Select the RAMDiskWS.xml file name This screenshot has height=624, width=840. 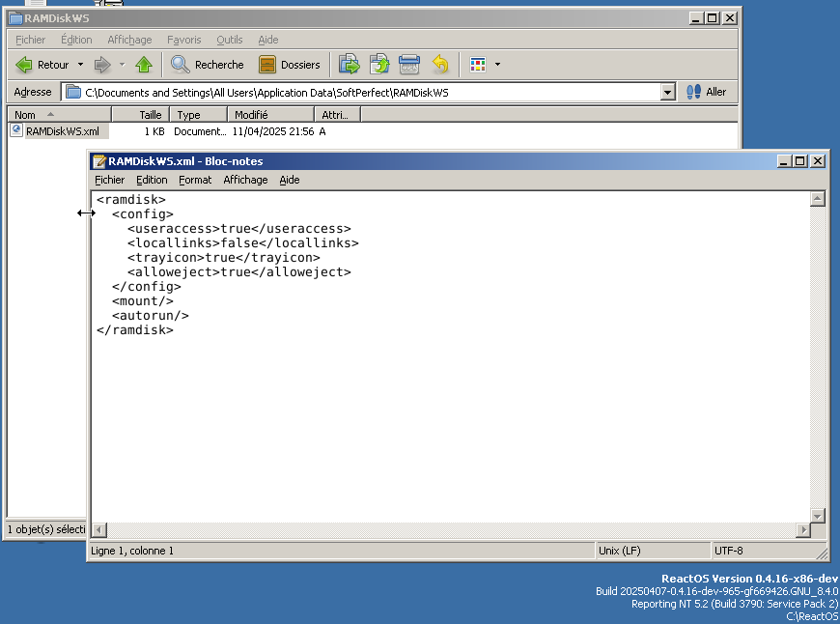pos(63,131)
